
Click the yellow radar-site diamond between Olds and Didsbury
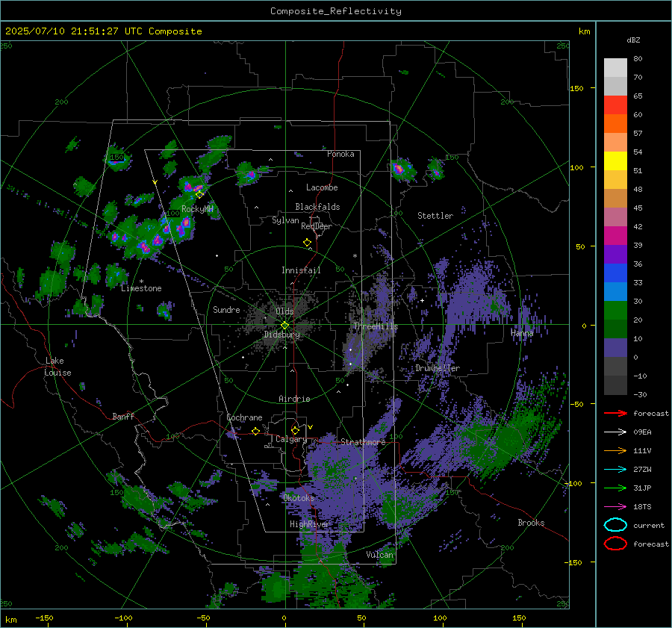coord(285,326)
